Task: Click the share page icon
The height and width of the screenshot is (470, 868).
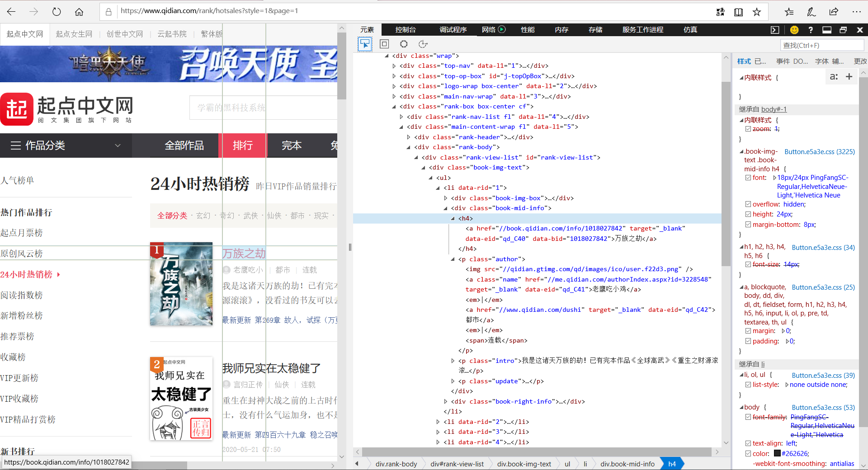Action: pos(834,12)
